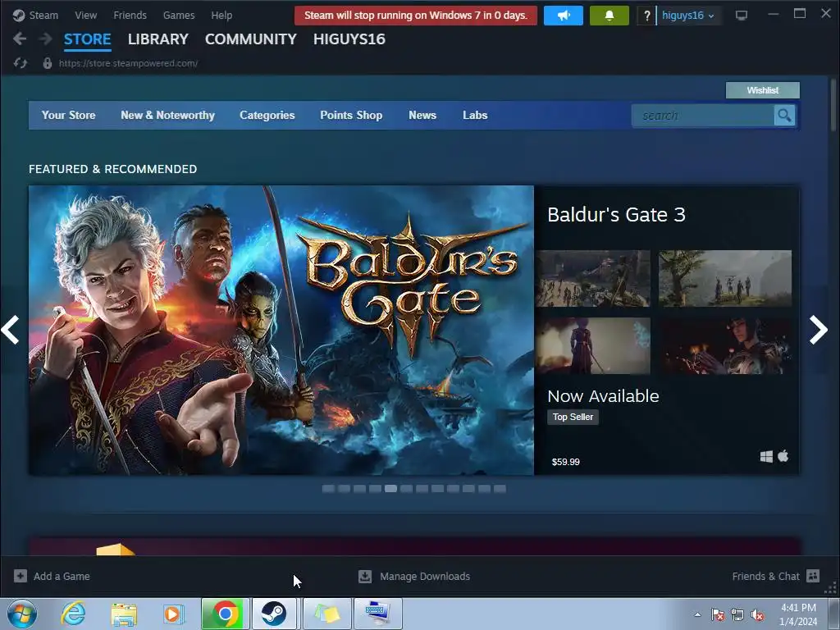Click the store page vertical scrollbar
840x630 pixels.
point(833,104)
